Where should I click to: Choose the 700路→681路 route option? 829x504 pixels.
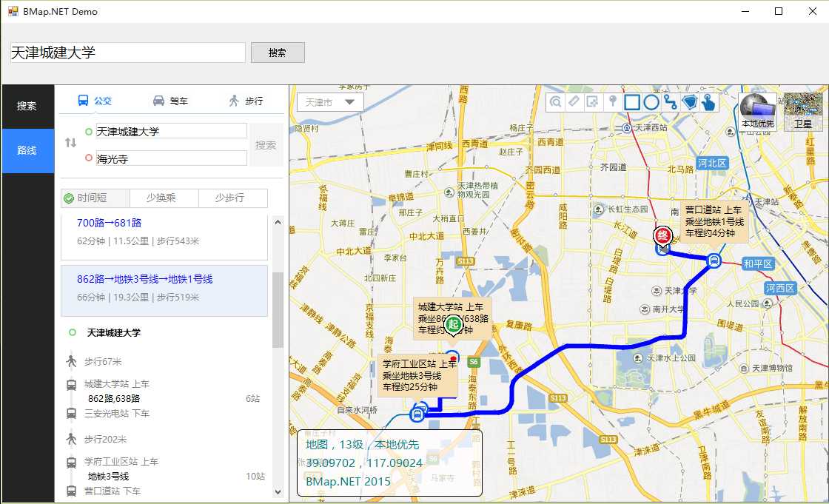click(x=164, y=235)
